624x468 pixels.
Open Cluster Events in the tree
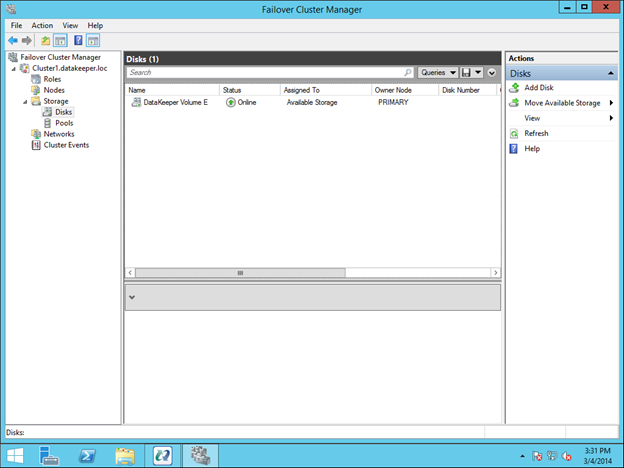click(65, 145)
